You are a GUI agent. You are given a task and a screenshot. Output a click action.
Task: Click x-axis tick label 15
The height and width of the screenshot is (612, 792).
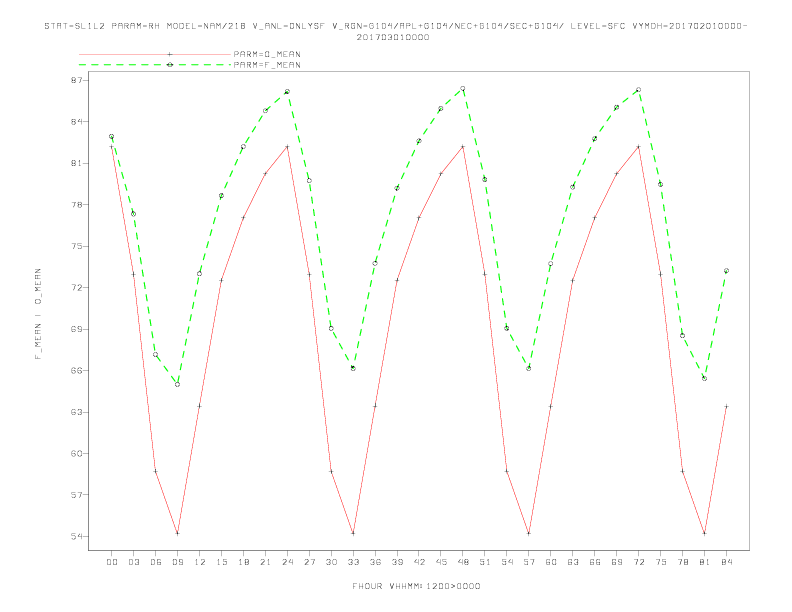(x=222, y=562)
